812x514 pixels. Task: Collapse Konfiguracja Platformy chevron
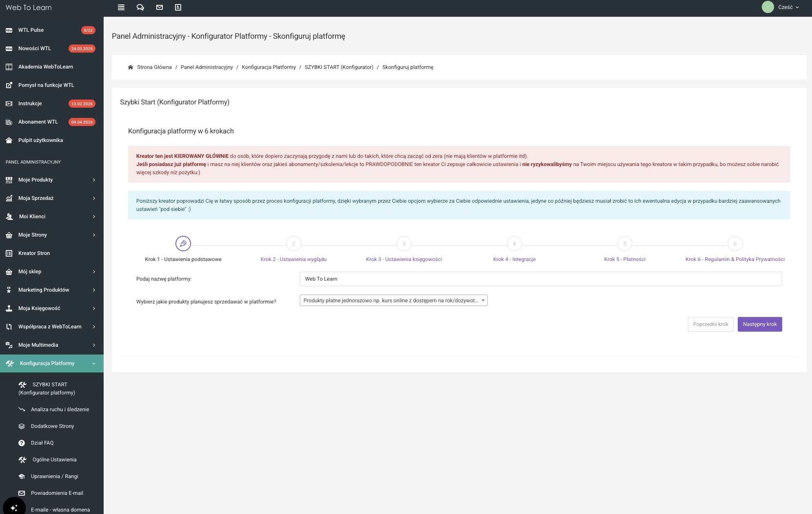click(94, 363)
